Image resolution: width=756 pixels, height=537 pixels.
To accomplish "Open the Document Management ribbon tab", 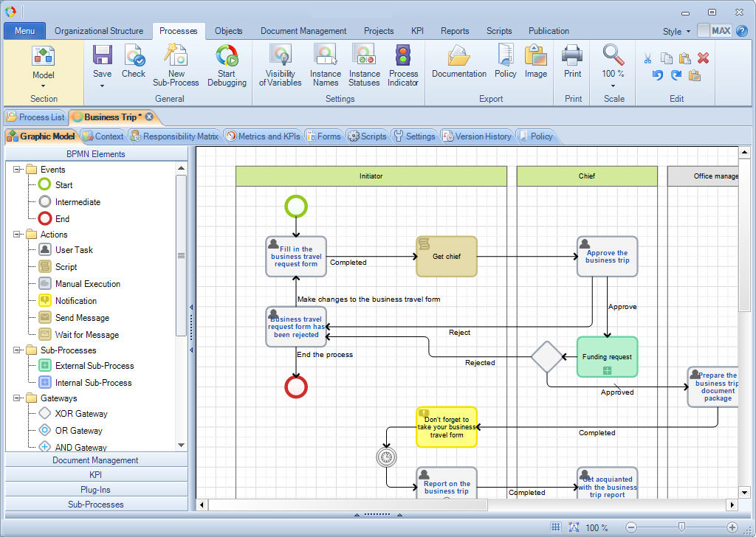I will pyautogui.click(x=303, y=31).
